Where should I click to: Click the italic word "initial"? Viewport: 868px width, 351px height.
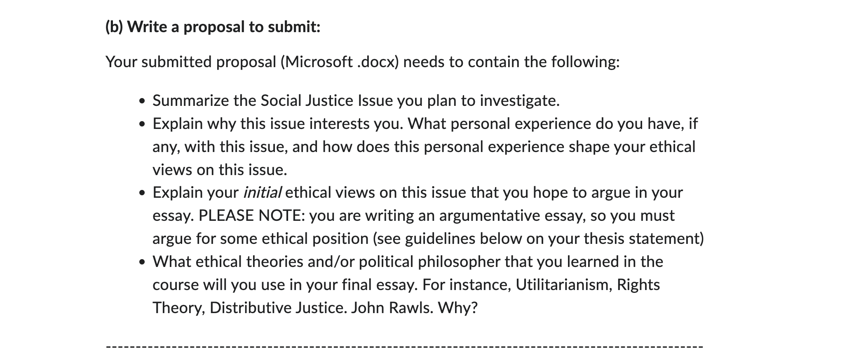coord(262,192)
